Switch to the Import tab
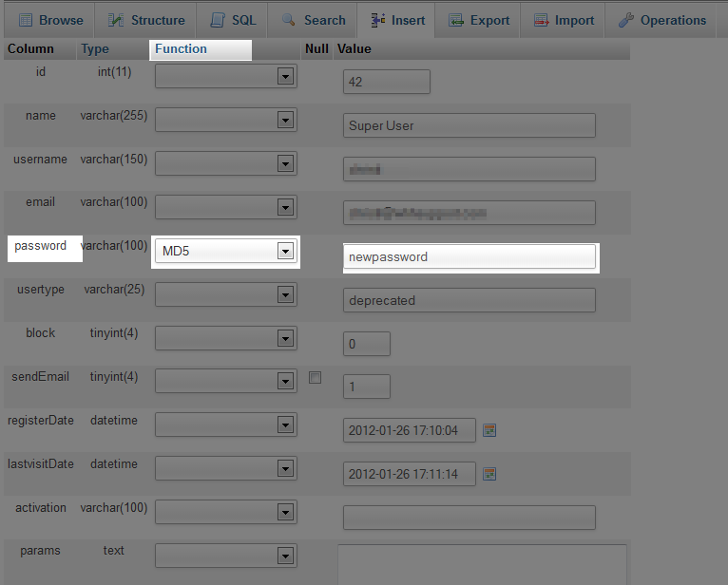Screen dimensions: 728x585 [564, 20]
